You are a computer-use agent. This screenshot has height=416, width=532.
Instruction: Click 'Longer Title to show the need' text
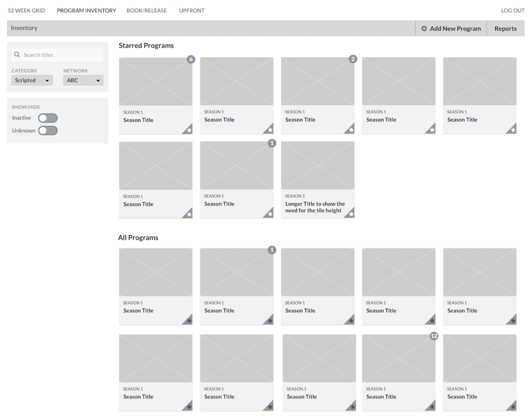tap(315, 207)
